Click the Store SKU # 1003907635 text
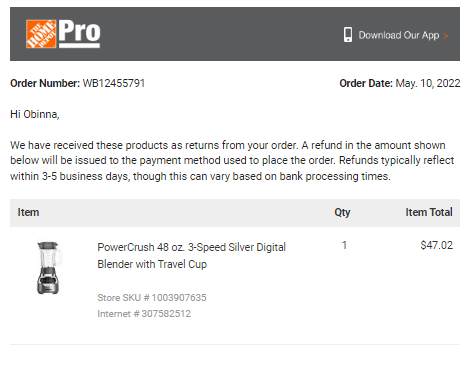This screenshot has height=366, width=468. (152, 297)
